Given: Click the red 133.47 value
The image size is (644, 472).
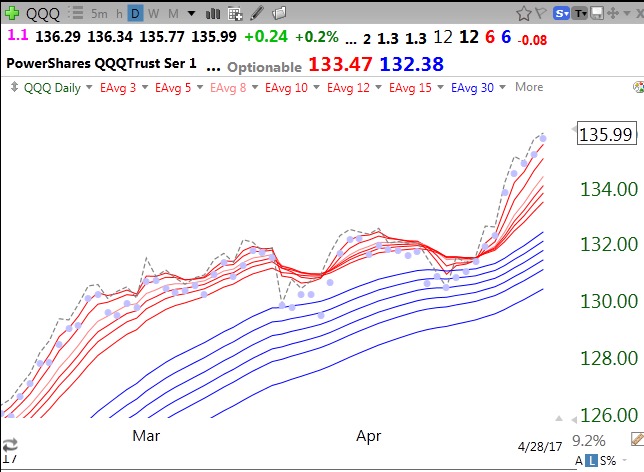Looking at the screenshot, I should 340,64.
